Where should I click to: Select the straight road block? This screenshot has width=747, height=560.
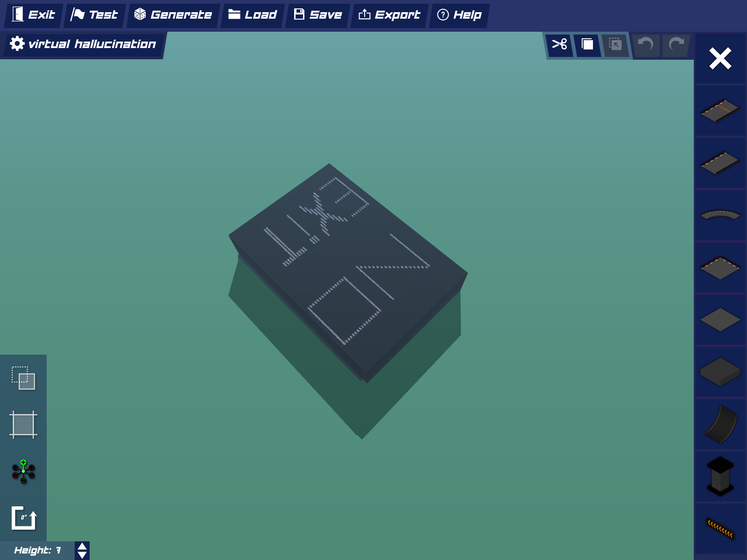coord(720,163)
